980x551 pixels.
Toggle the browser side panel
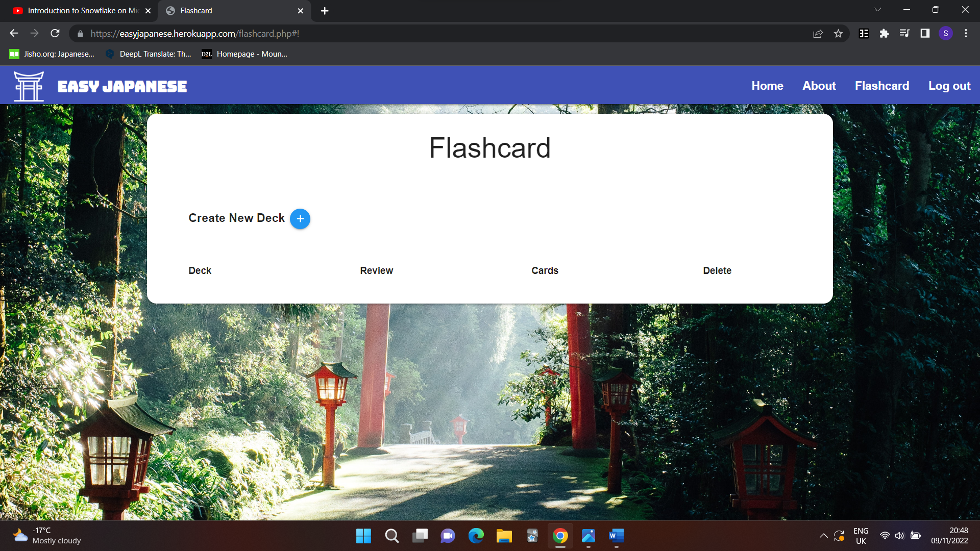(925, 34)
